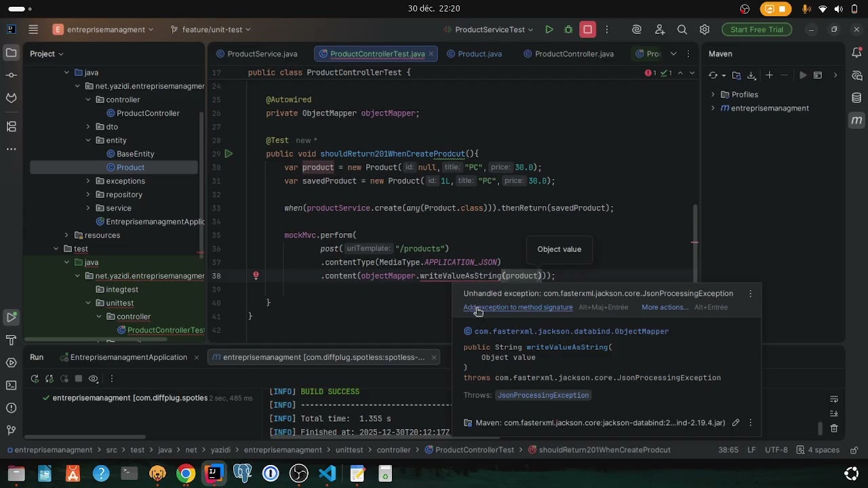Open the Build hammer tool window
Screen dimensions: 868x488
[x=11, y=340]
